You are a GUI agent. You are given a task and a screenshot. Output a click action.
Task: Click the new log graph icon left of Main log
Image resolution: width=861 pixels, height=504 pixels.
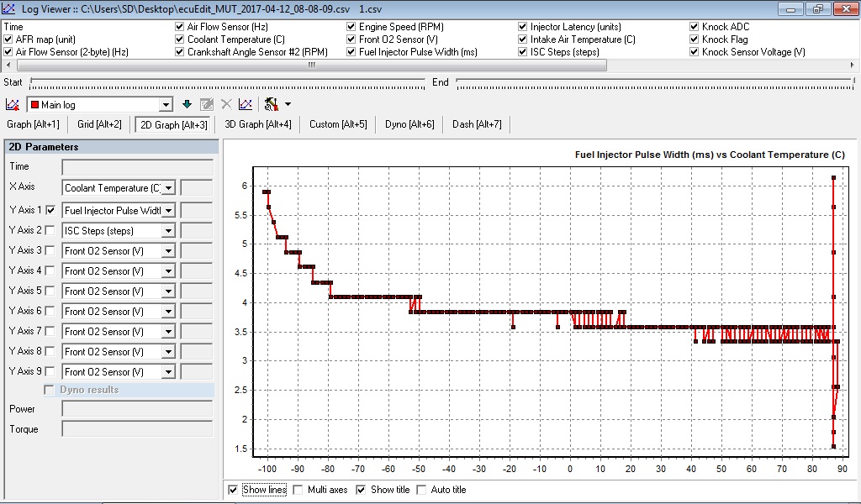coord(13,104)
